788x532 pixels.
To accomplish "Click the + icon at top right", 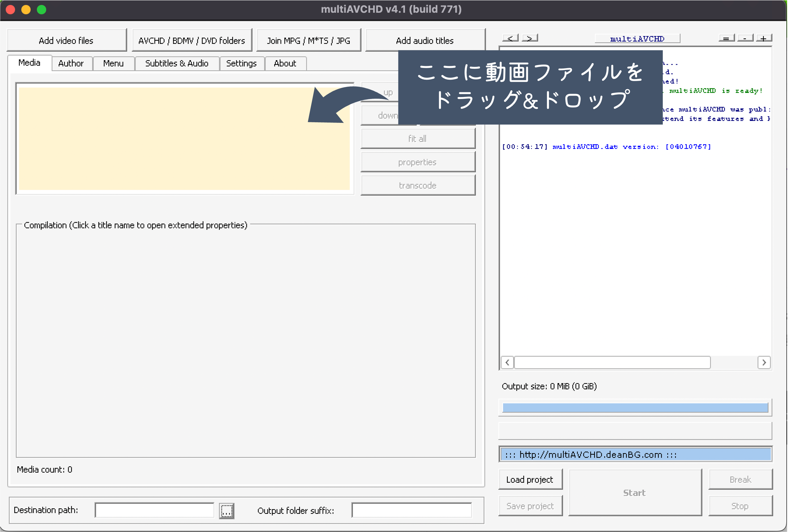I will (x=764, y=38).
